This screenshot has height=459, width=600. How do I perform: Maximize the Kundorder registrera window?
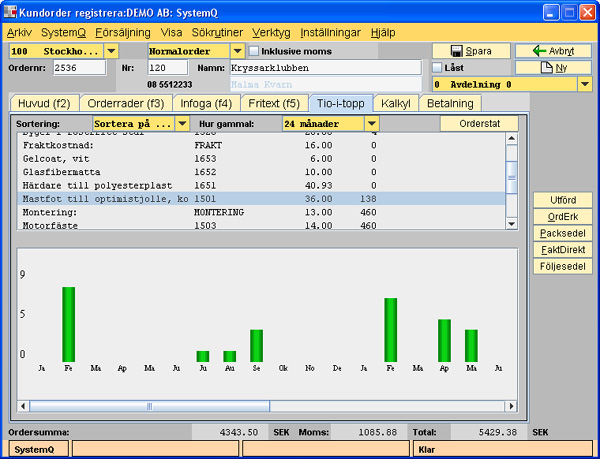tap(569, 13)
